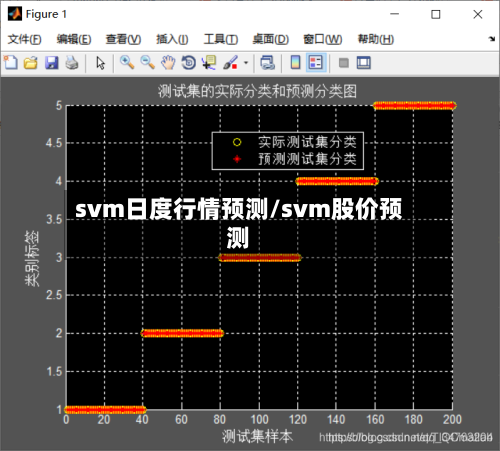Screen dimensions: 500x451
Task: Click the New Figure icon
Action: pos(11,63)
